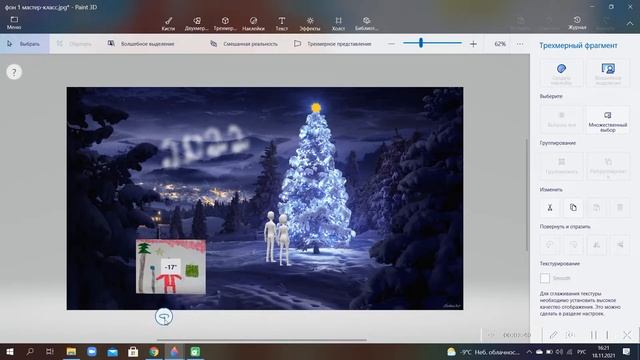Viewport: 640px width, 360px height.
Task: Click the 3D doodle icon in the side panel
Action: (x=561, y=73)
